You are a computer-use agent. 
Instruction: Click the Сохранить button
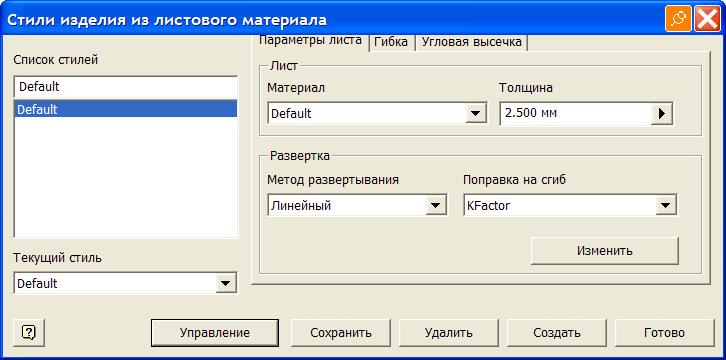tap(341, 333)
